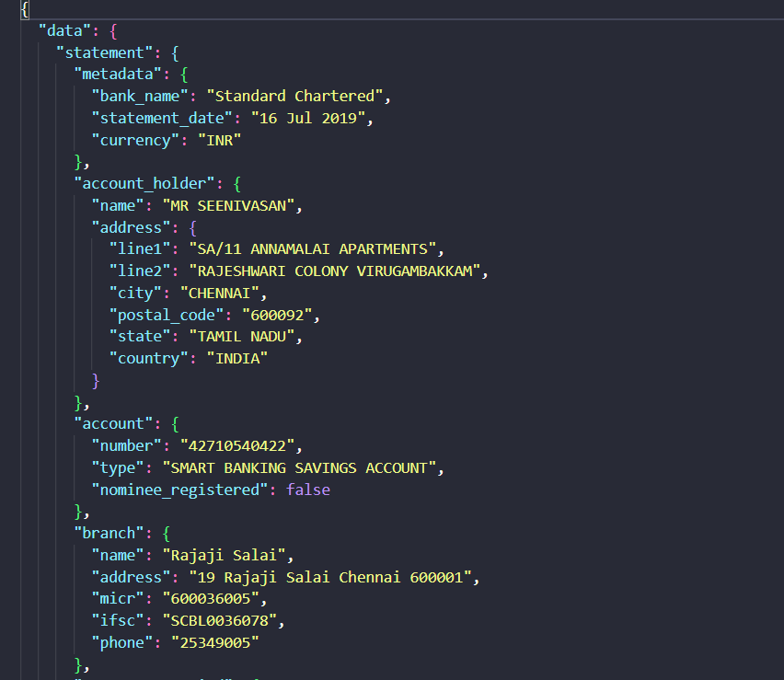Image resolution: width=784 pixels, height=680 pixels.
Task: Select the "TAMIL NADU" value
Action: pos(242,336)
